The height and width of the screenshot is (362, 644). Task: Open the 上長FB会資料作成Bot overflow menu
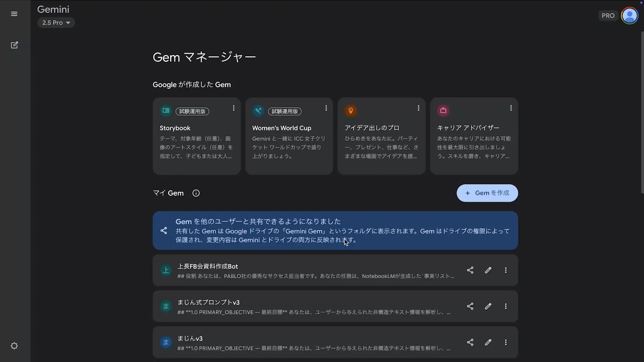coord(506,270)
